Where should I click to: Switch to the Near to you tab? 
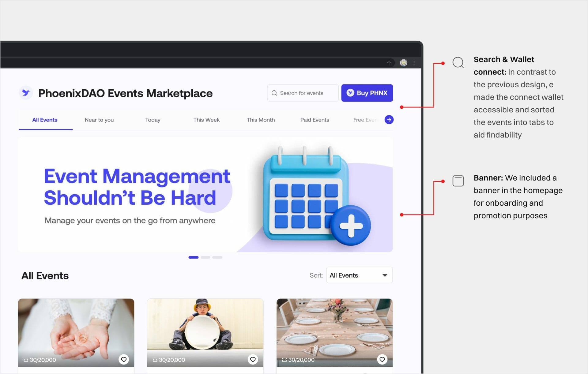point(99,120)
